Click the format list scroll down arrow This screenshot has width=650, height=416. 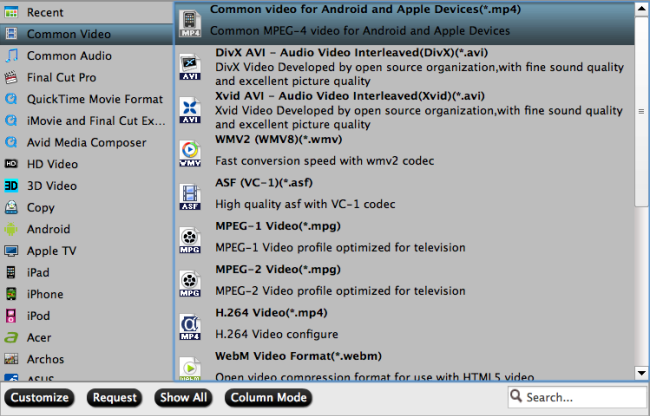[x=641, y=372]
